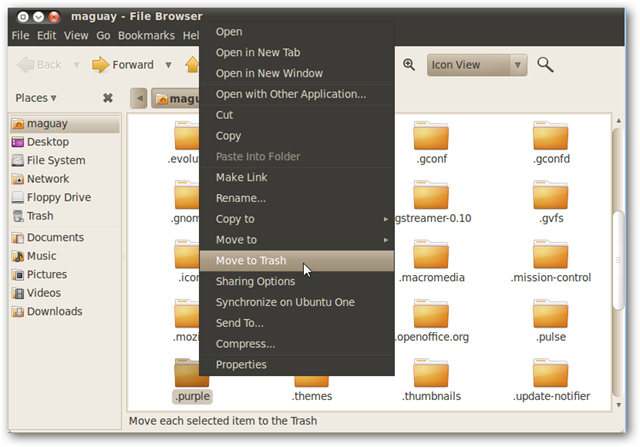Select the .mission-control folder icon

coord(551,254)
